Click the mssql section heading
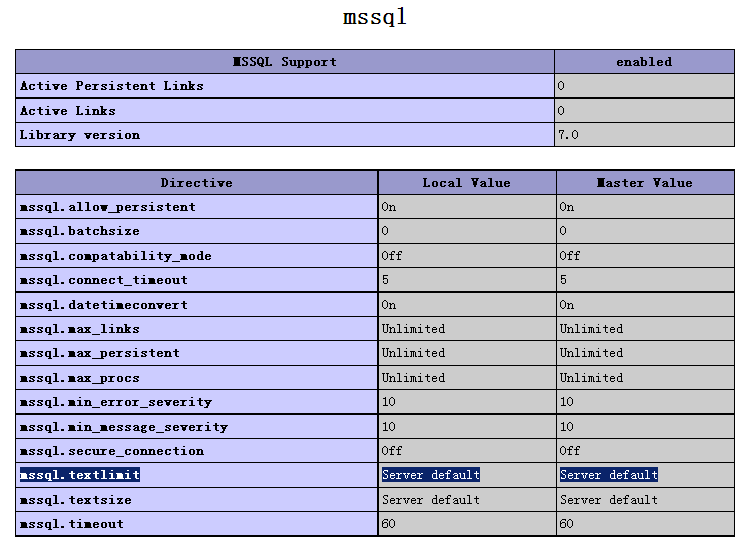This screenshot has height=543, width=752. pos(375,17)
